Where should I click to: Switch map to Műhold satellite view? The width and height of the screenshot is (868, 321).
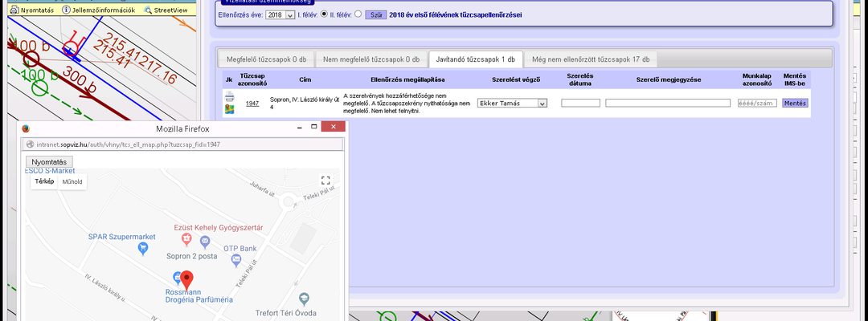[x=72, y=182]
